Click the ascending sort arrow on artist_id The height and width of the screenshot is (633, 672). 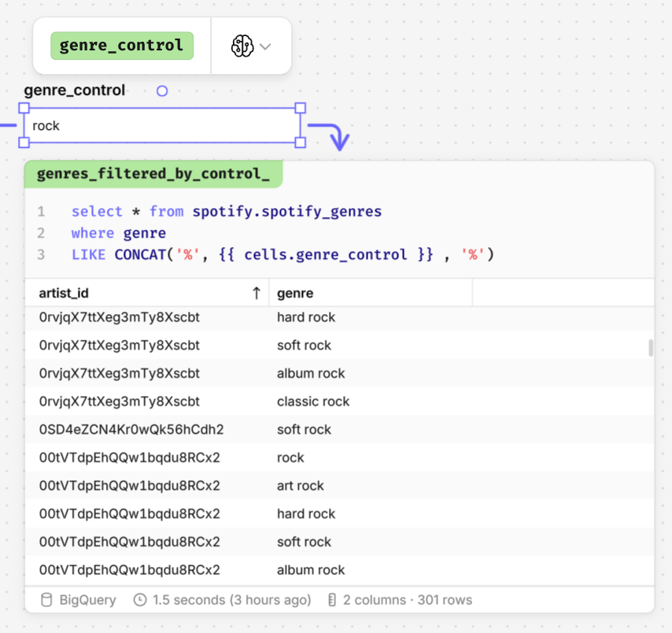257,294
